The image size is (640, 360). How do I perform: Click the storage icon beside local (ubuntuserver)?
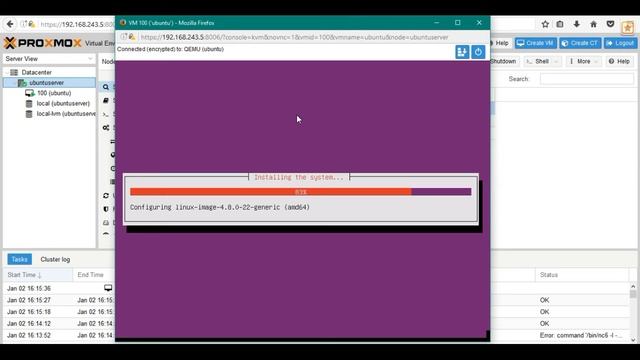click(x=29, y=104)
